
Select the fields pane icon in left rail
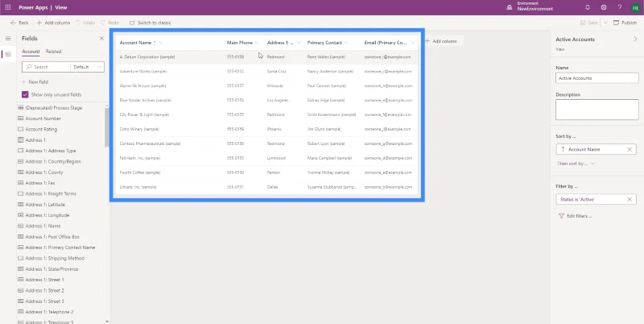click(x=8, y=54)
